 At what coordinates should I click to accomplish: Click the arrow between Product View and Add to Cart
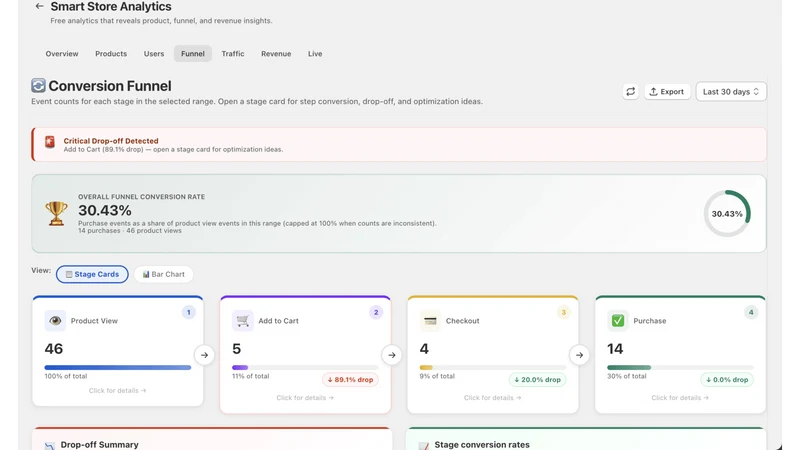(204, 355)
